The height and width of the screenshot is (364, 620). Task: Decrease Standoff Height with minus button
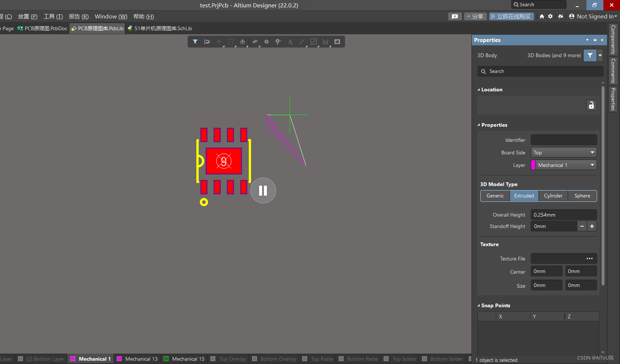582,226
